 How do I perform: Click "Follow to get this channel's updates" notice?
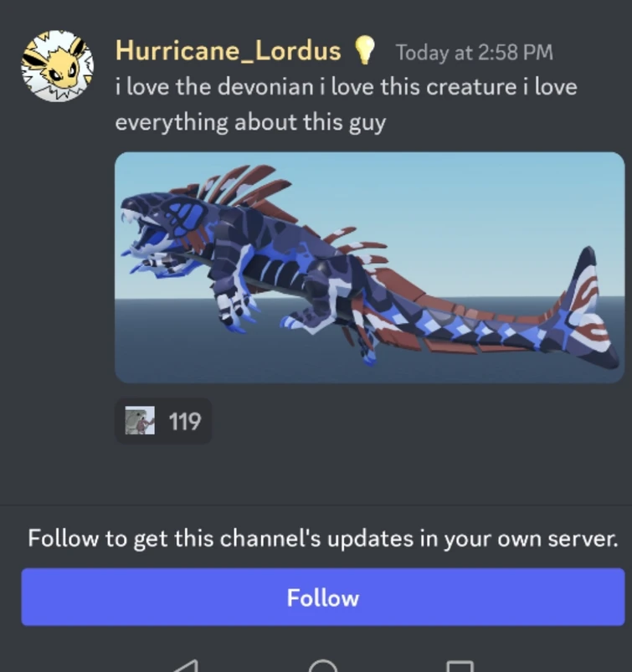coord(323,538)
